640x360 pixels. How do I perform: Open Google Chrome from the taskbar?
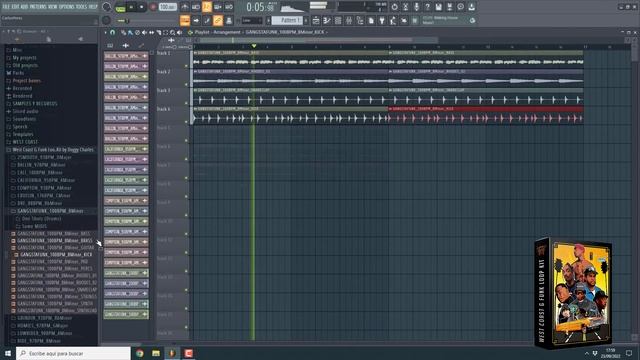tap(140, 353)
